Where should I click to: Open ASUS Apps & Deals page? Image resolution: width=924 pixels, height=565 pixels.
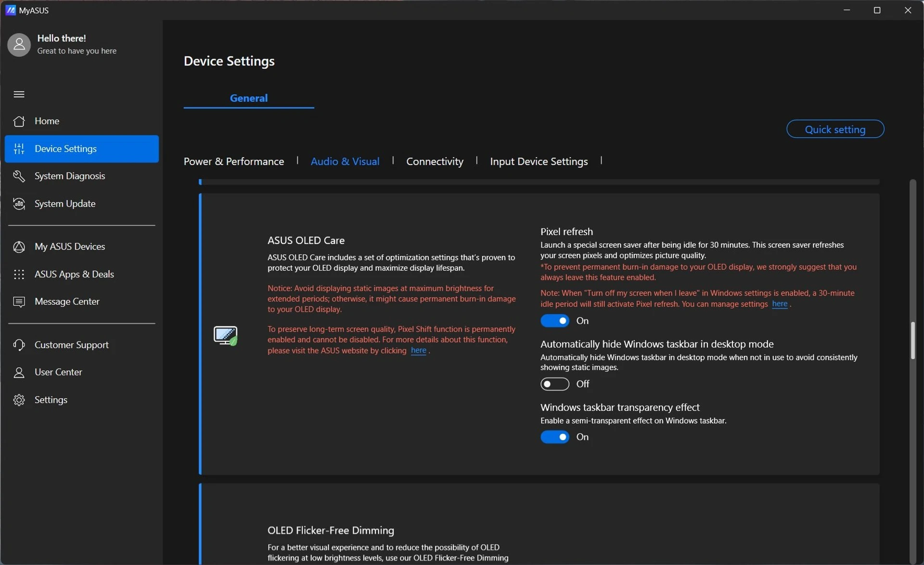(82, 274)
